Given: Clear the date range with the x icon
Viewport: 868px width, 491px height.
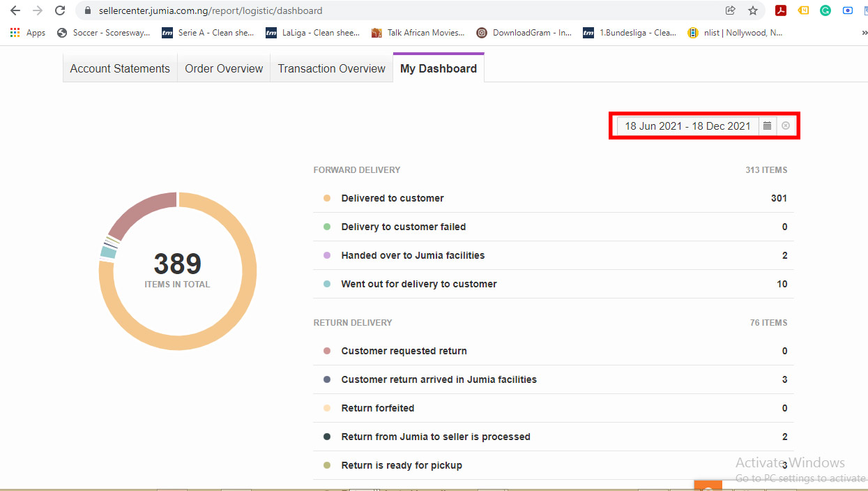Looking at the screenshot, I should click(786, 126).
